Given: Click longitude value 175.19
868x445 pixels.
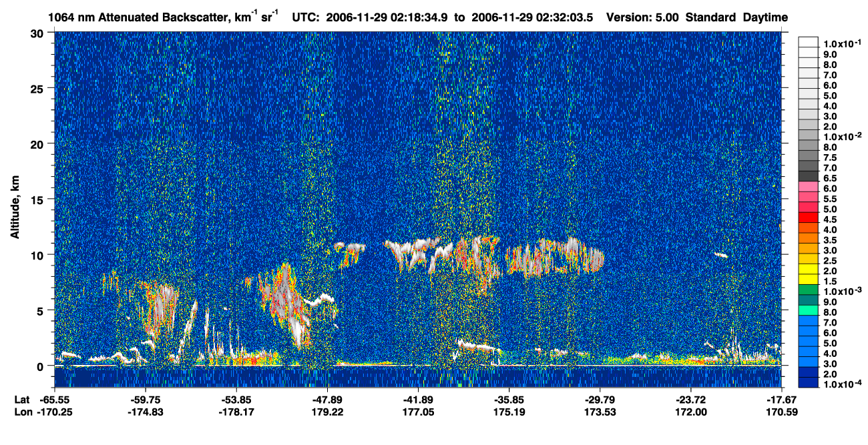Looking at the screenshot, I should tap(509, 412).
